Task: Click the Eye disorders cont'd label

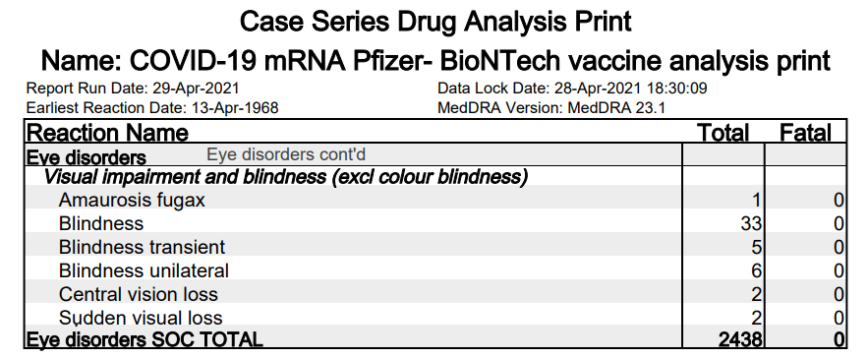Action: [x=286, y=154]
